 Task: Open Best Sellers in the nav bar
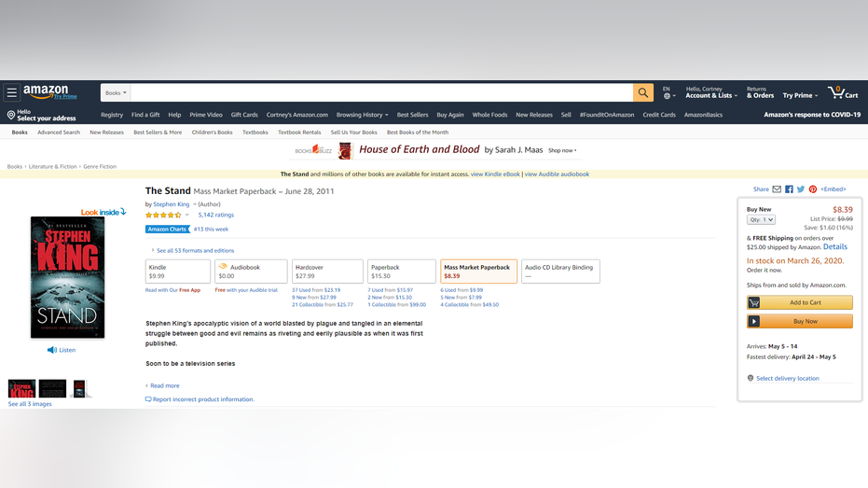point(412,115)
